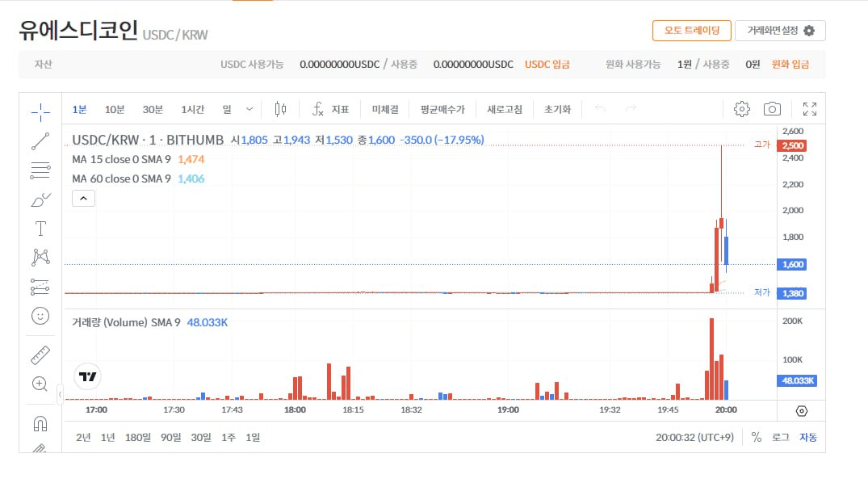
Task: Collapse the indicator legend chevron
Action: pyautogui.click(x=84, y=198)
